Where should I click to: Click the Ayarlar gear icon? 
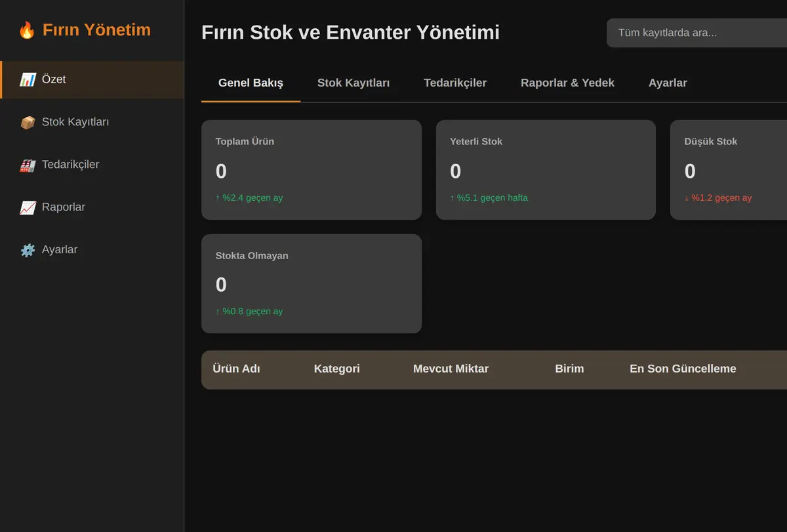tap(28, 251)
